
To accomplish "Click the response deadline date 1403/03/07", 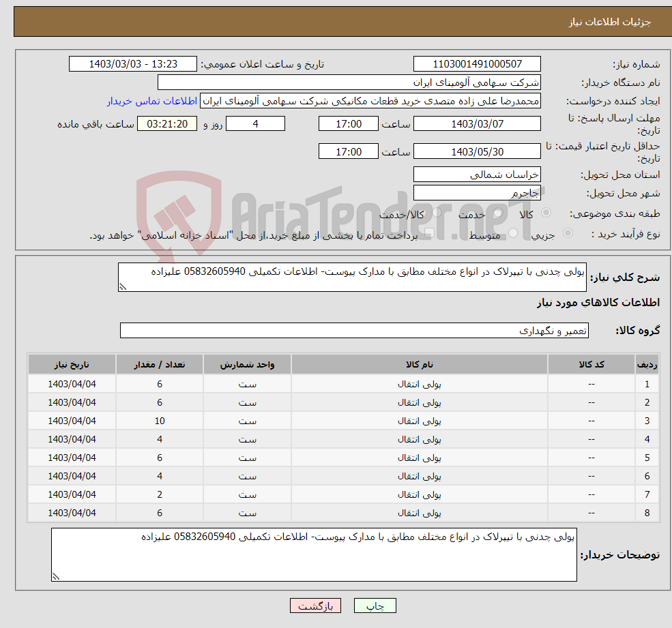I will (477, 124).
